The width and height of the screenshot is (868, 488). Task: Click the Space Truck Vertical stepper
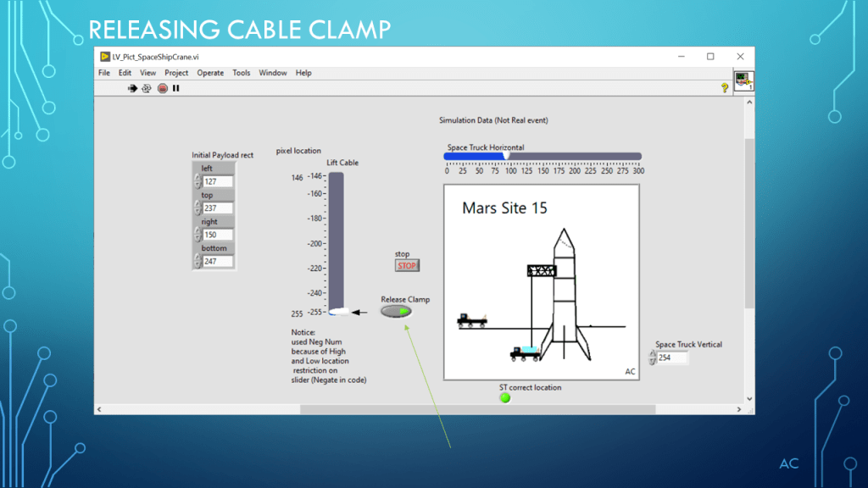coord(652,358)
